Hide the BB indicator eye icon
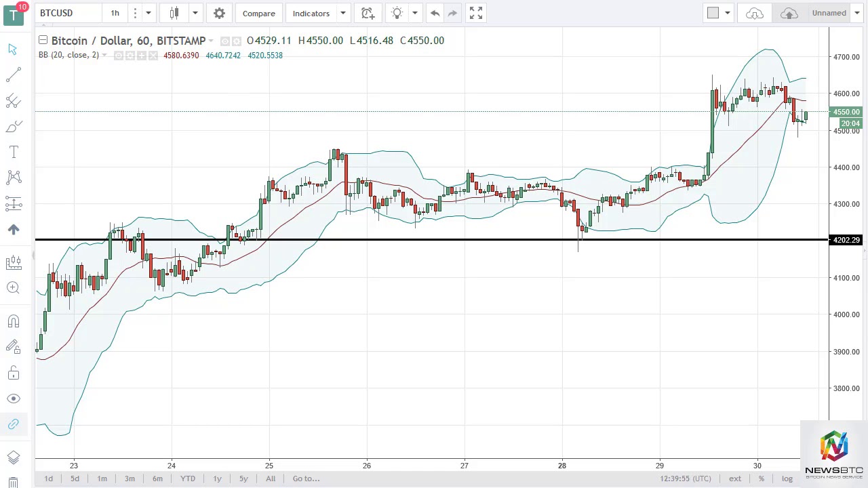 [x=119, y=56]
